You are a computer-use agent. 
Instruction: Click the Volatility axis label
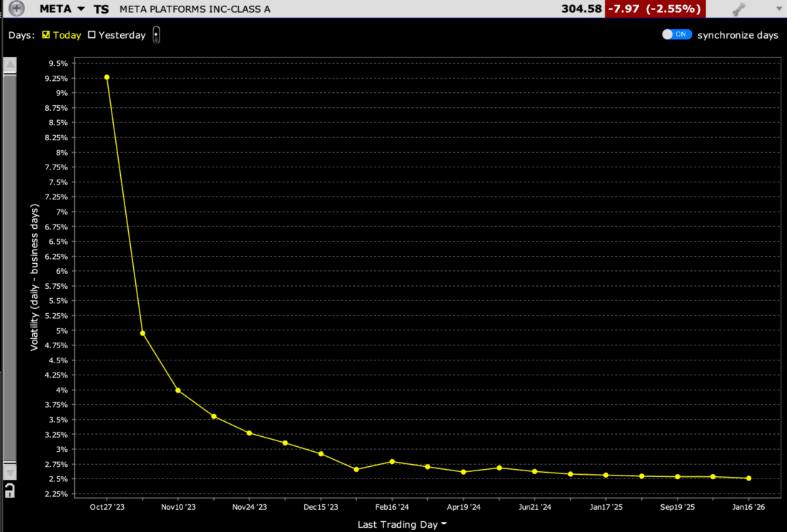33,275
